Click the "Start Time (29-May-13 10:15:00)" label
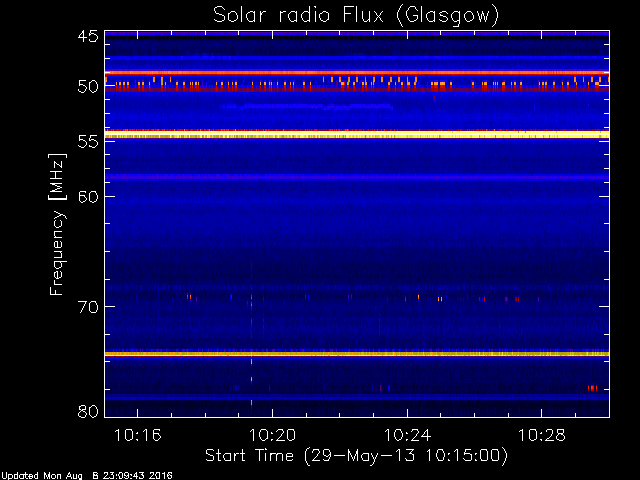640x480 pixels. point(356,456)
